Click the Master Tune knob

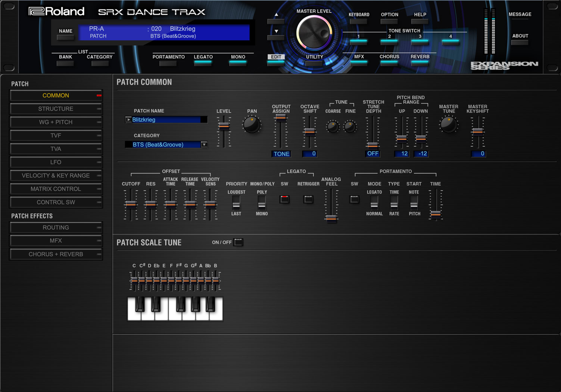point(448,125)
